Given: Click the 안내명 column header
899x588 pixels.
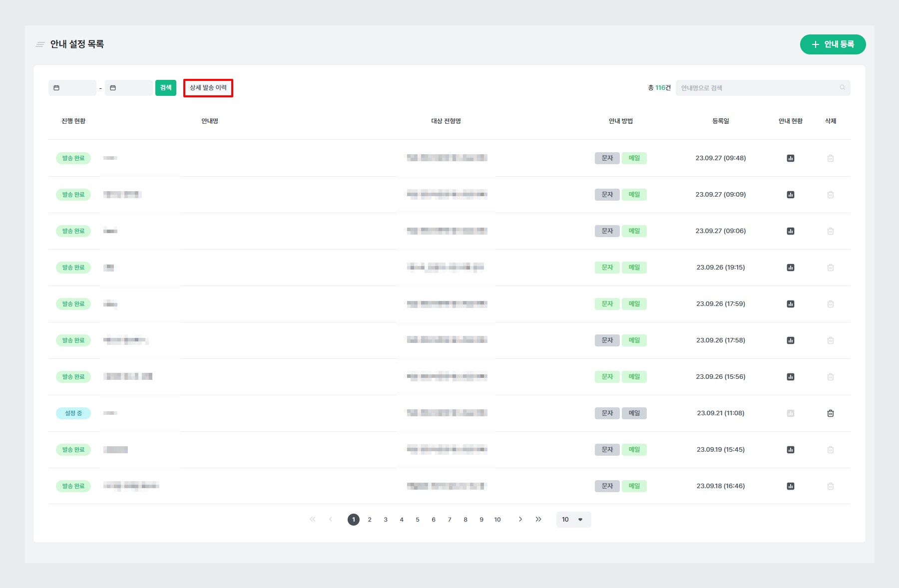Looking at the screenshot, I should [x=210, y=121].
